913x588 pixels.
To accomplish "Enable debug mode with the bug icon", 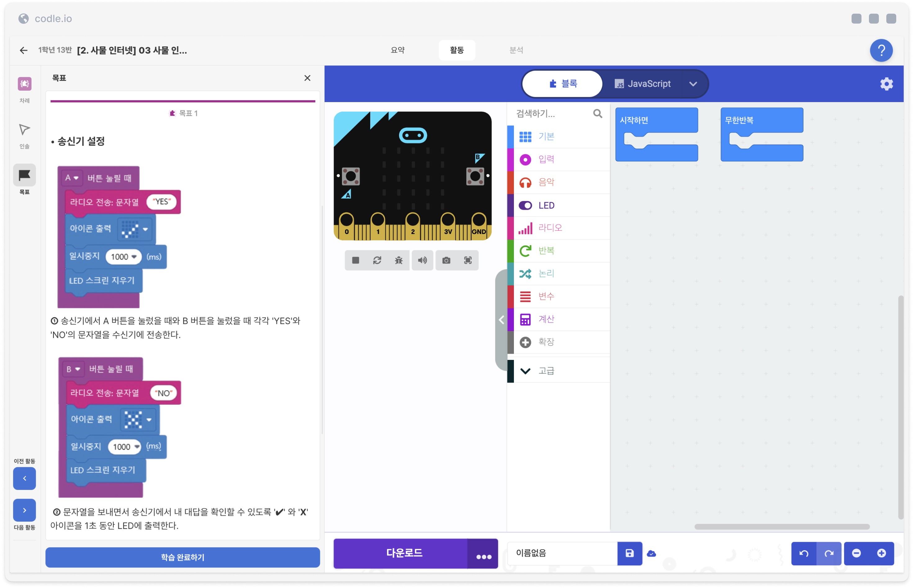I will [399, 260].
